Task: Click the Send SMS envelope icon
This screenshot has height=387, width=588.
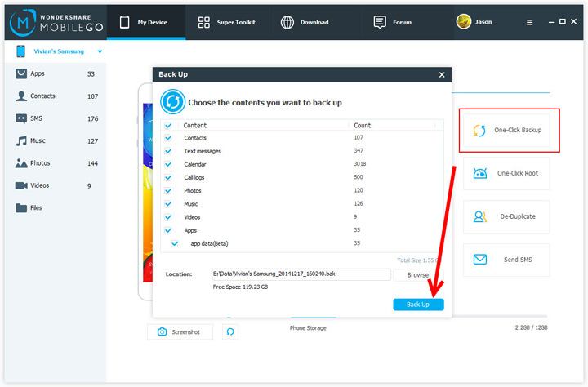Action: point(480,260)
